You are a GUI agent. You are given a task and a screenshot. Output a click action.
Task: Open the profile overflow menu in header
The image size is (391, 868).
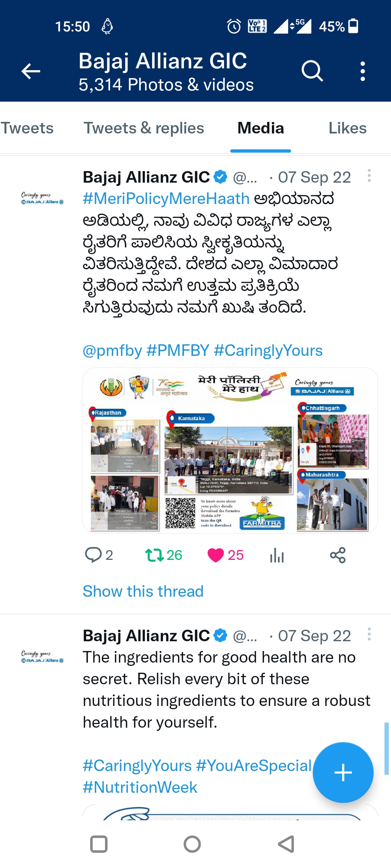(362, 71)
